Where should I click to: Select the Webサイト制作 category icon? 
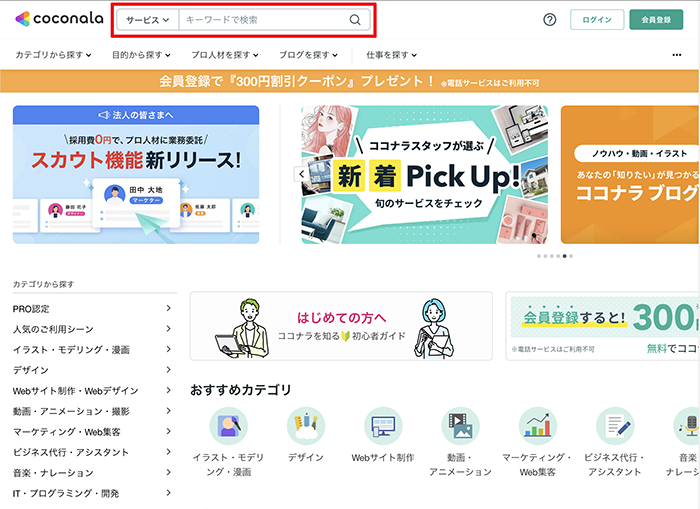point(383,426)
